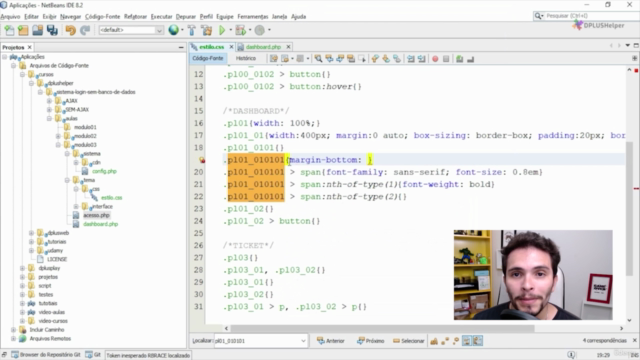
Task: Close the find bar with X
Action: pos(635,340)
